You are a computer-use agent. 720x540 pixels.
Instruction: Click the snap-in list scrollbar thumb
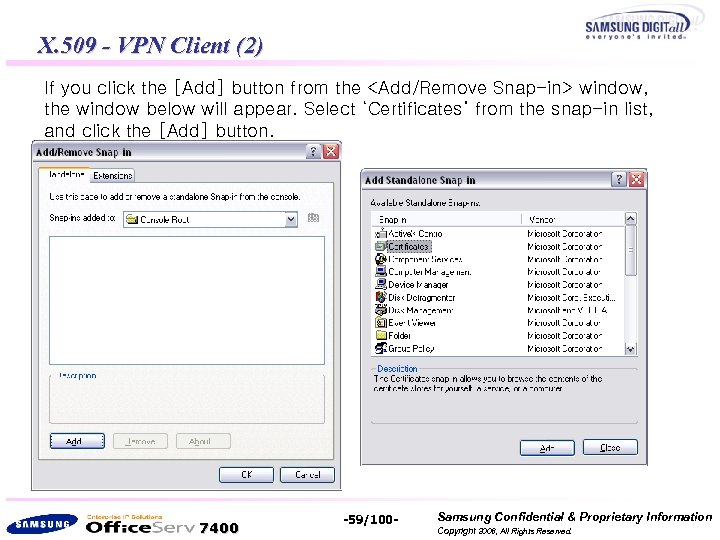click(x=631, y=250)
